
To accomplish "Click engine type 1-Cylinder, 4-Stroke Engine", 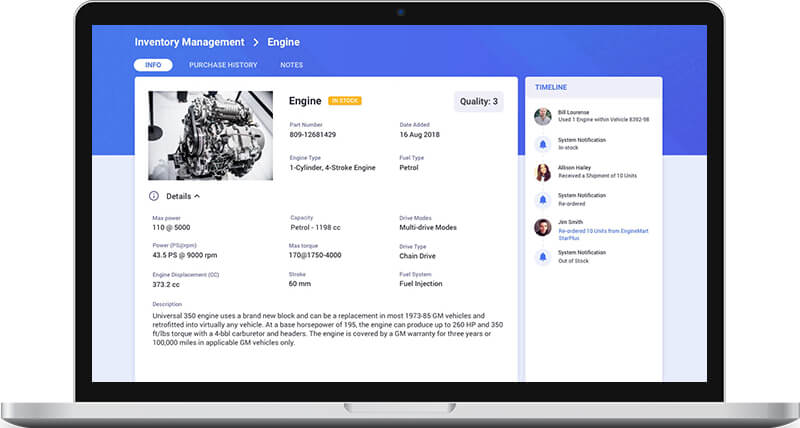I will pyautogui.click(x=332, y=167).
